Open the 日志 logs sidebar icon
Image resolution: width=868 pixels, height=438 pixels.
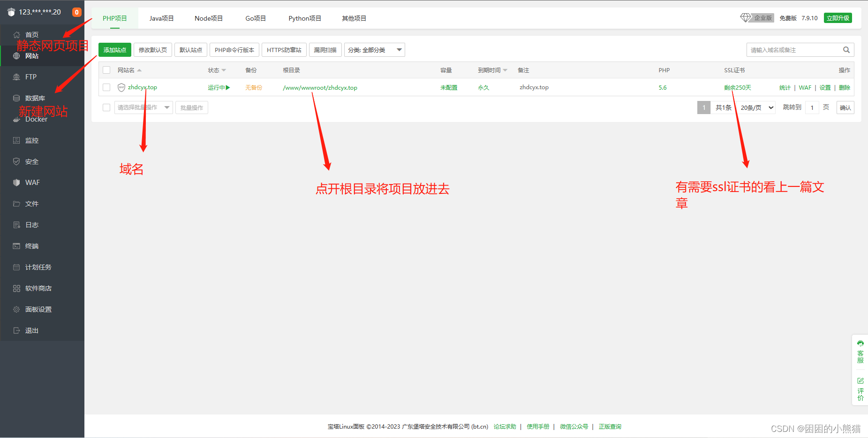click(x=16, y=225)
